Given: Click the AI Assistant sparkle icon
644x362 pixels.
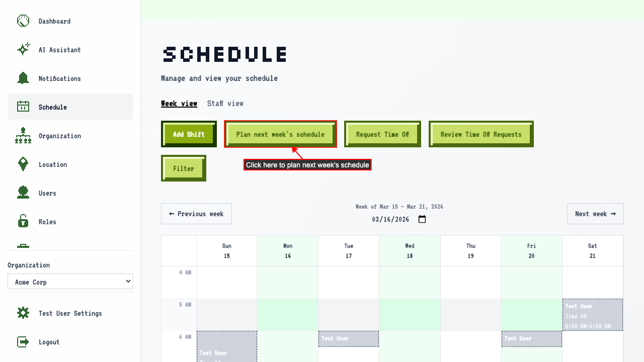Looking at the screenshot, I should pyautogui.click(x=23, y=49).
